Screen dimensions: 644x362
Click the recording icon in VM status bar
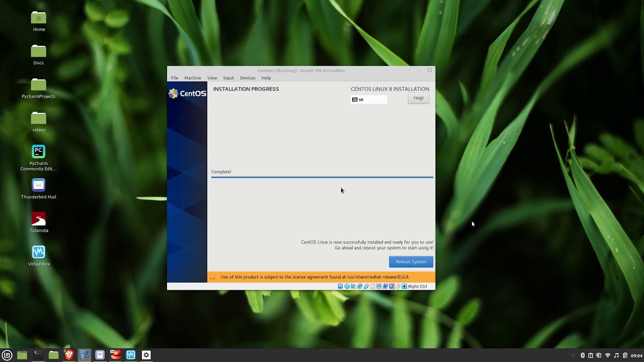(x=385, y=286)
